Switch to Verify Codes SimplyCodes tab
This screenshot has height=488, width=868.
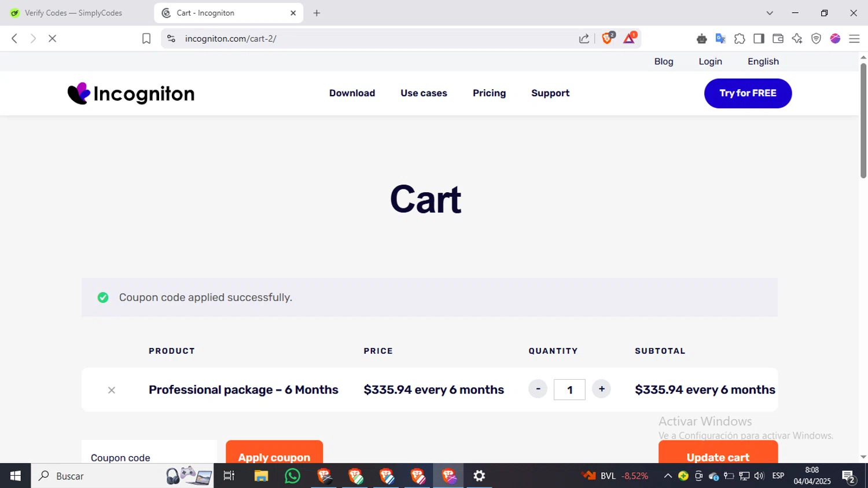[x=74, y=13]
